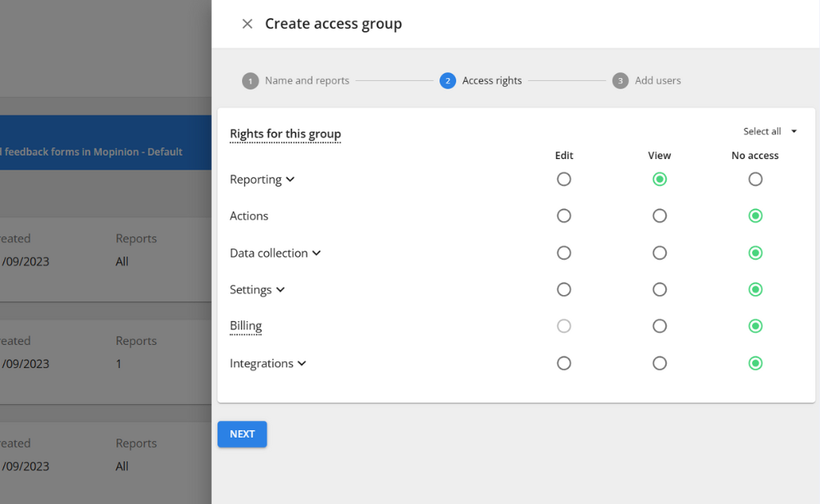The width and height of the screenshot is (820, 504).
Task: Switch to the Name and reports step
Action: click(x=307, y=80)
